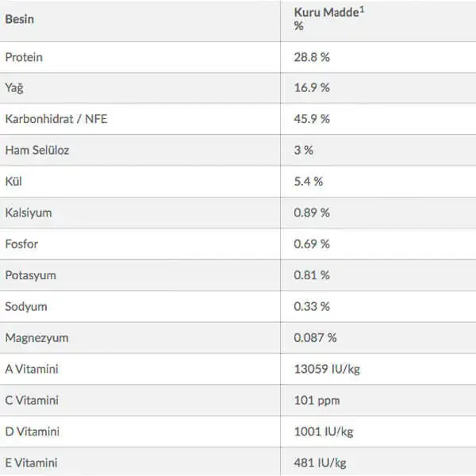The height and width of the screenshot is (476, 476).
Task: Select the Karbonhidrat / NFE label
Action: tap(55, 119)
